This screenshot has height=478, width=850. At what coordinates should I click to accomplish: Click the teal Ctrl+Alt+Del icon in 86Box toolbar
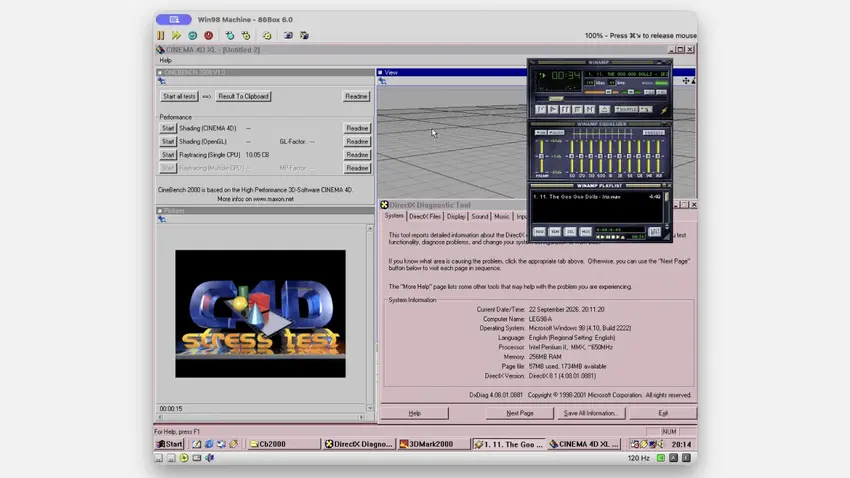click(x=230, y=35)
